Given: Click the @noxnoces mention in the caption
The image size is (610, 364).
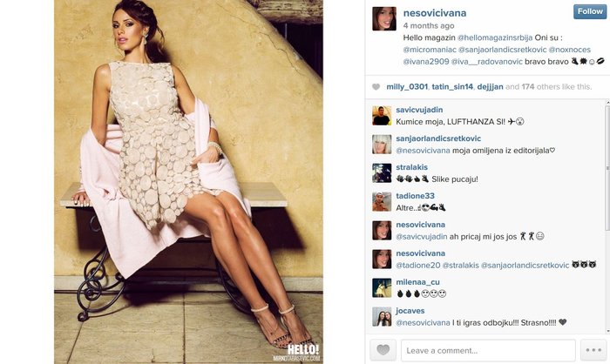Looking at the screenshot, I should pos(570,50).
